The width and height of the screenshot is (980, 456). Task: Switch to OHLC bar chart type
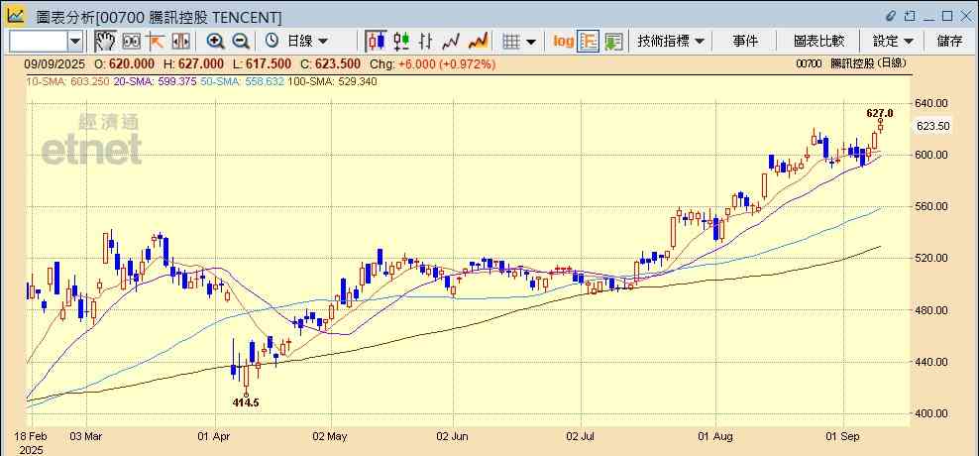point(426,42)
